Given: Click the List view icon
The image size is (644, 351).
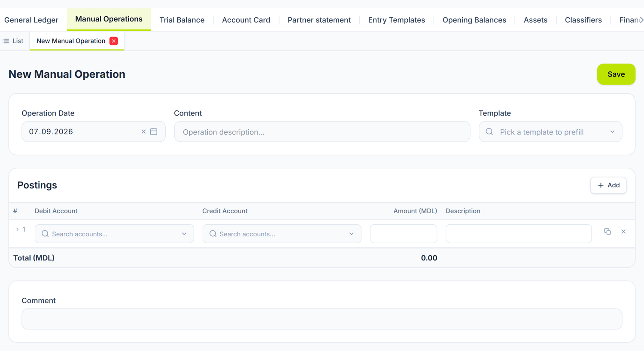Looking at the screenshot, I should pyautogui.click(x=6, y=41).
